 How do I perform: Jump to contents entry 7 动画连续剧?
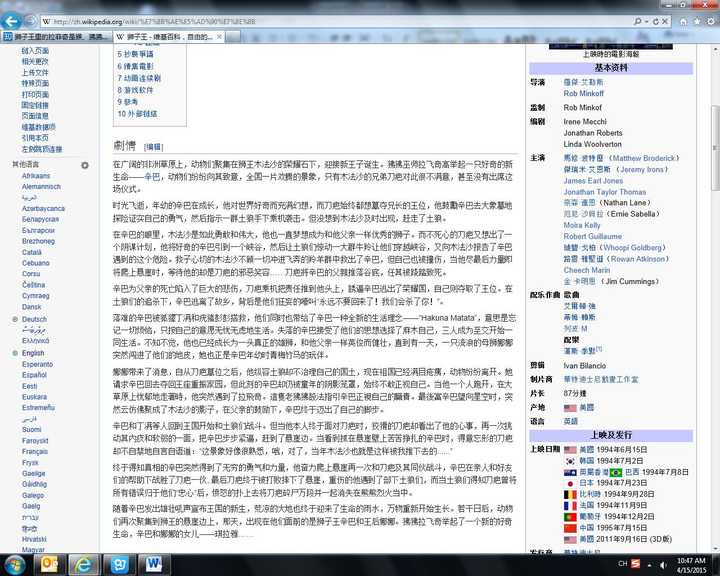(139, 78)
